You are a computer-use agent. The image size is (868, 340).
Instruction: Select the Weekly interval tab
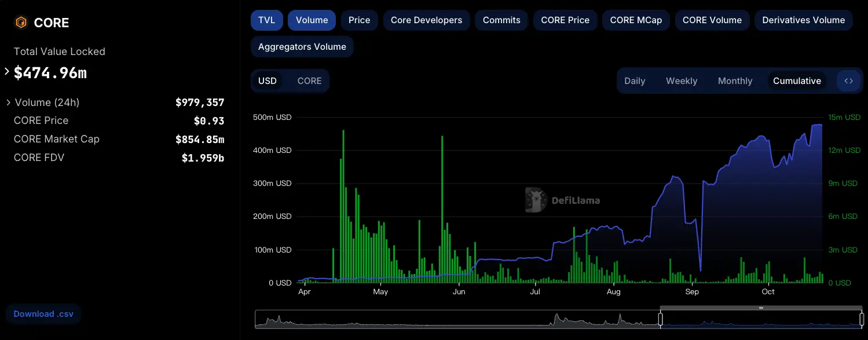pyautogui.click(x=681, y=81)
